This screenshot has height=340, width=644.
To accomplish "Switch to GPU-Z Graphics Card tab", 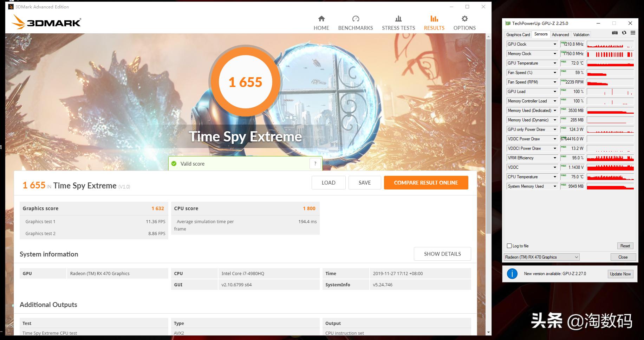I will (x=518, y=34).
